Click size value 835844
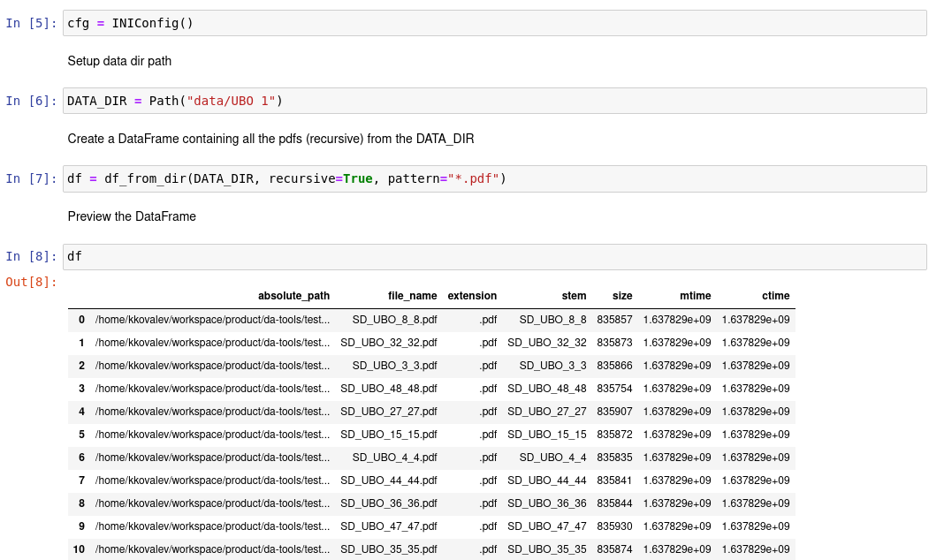This screenshot has width=944, height=560. [614, 503]
